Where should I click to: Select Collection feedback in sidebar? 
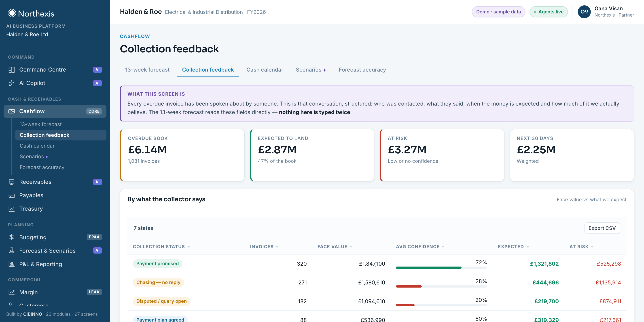click(61, 135)
